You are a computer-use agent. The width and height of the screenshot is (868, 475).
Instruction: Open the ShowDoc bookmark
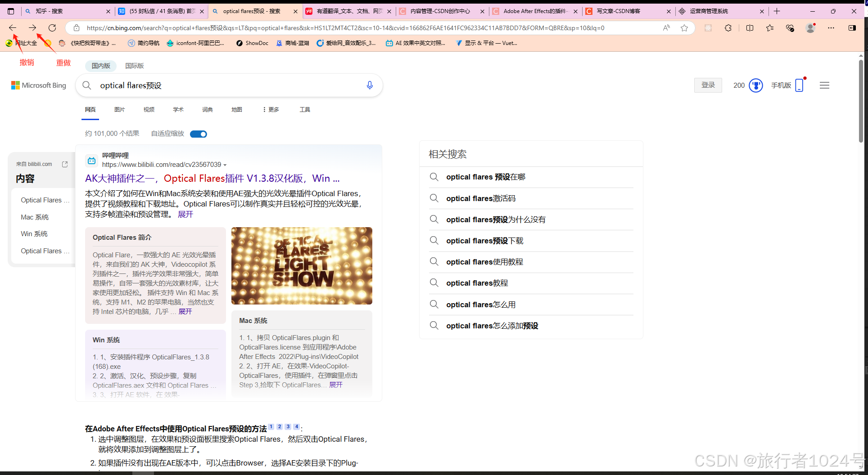coord(252,43)
